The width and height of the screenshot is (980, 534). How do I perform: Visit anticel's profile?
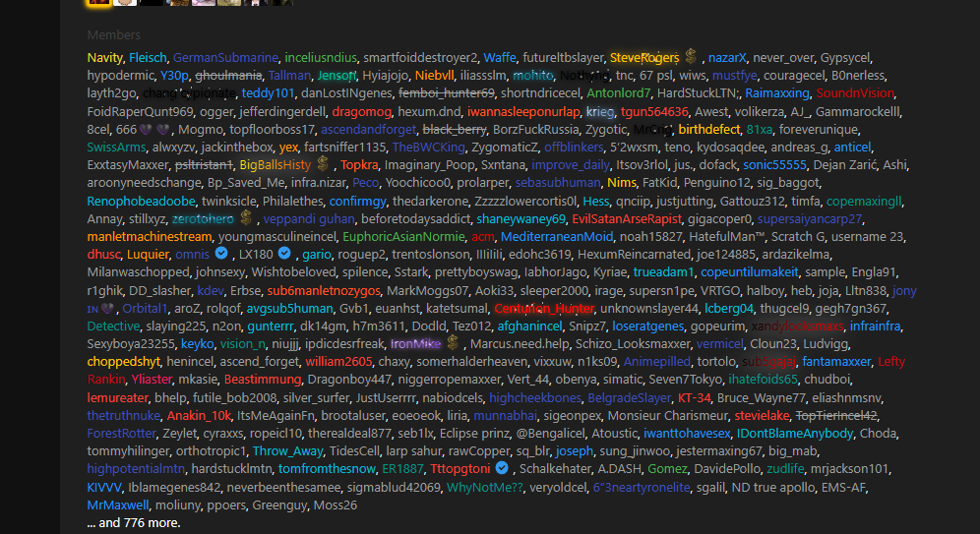(852, 148)
